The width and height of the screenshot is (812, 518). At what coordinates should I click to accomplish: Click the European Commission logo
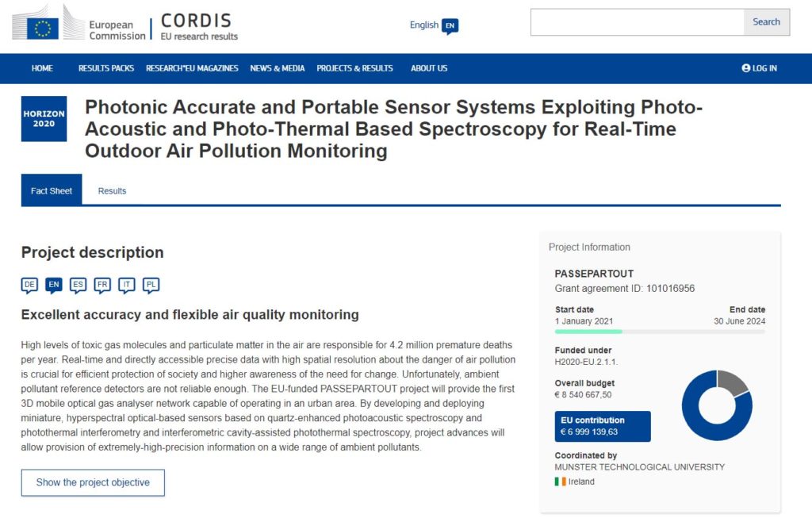[x=79, y=24]
